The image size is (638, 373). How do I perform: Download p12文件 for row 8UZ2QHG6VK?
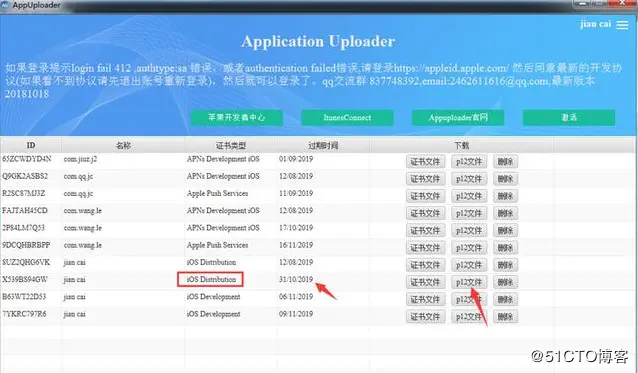(x=469, y=265)
